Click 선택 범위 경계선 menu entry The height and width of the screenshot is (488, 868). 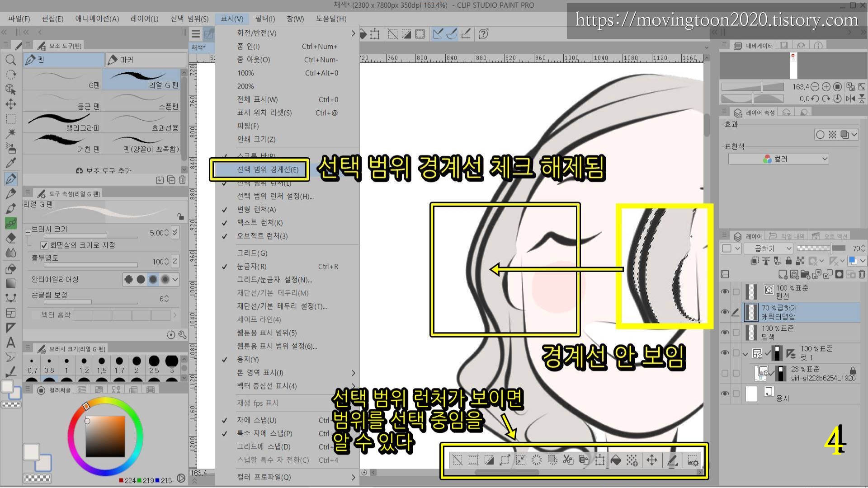[268, 169]
